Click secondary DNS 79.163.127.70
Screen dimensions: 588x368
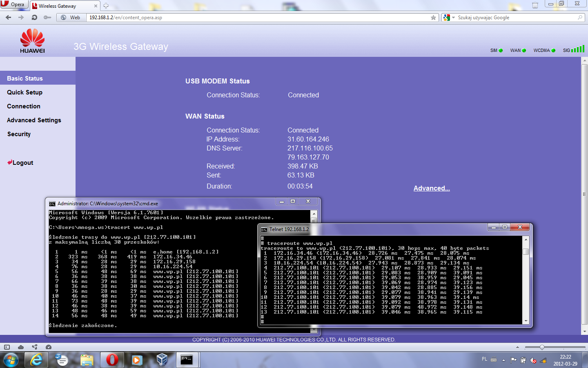click(308, 157)
